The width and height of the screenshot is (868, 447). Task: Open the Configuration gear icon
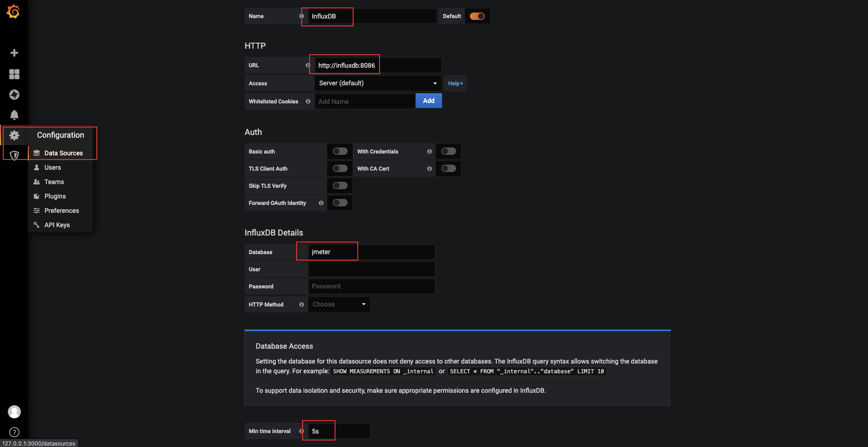[x=14, y=135]
